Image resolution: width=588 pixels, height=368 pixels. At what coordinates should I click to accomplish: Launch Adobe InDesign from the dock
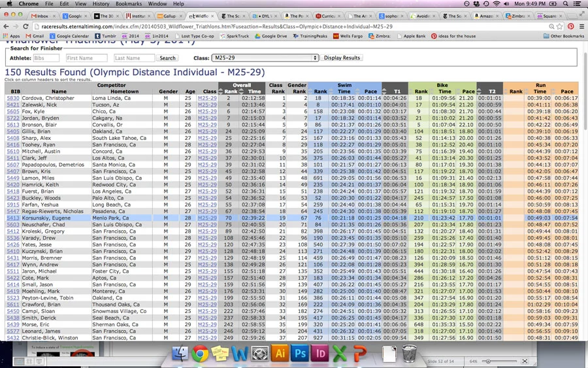320,354
